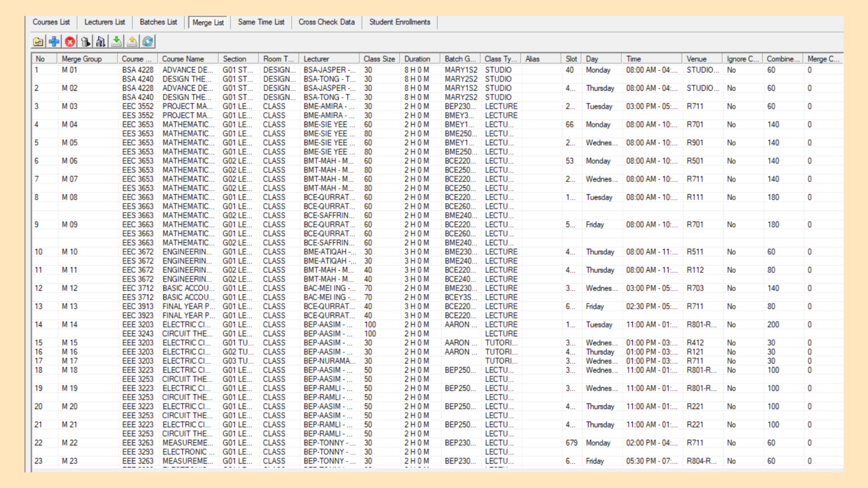Click venue R121 cell
The height and width of the screenshot is (488, 868).
pyautogui.click(x=695, y=352)
